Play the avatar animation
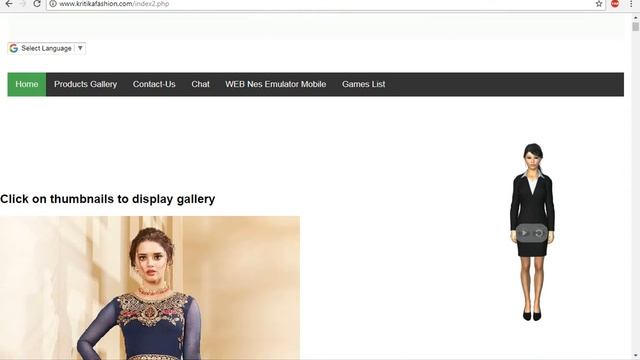This screenshot has width=640, height=360. [x=524, y=233]
